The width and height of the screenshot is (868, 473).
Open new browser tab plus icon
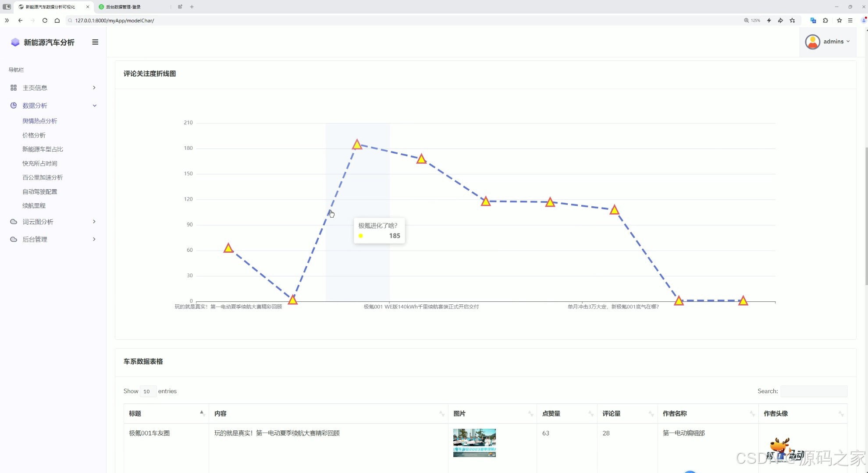click(192, 7)
